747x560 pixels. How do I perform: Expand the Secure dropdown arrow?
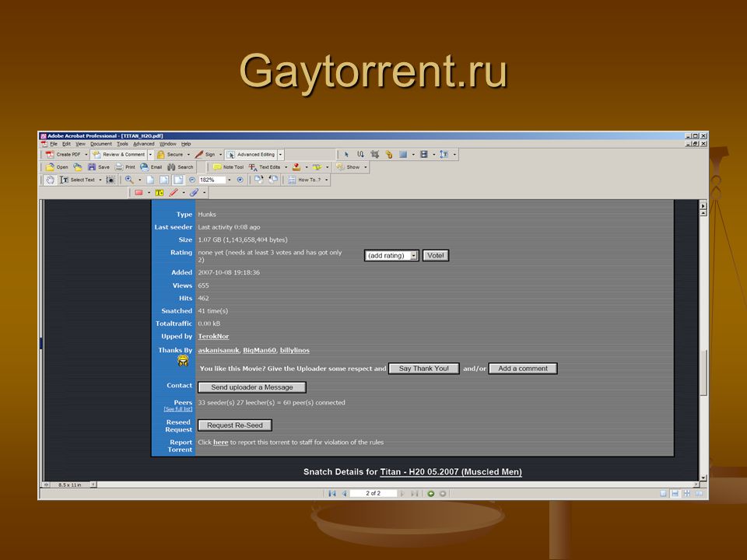[188, 154]
